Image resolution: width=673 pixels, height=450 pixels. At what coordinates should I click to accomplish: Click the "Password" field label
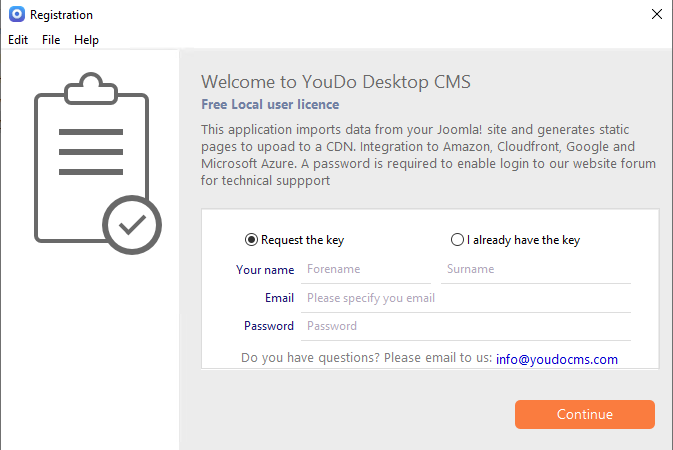tap(269, 326)
